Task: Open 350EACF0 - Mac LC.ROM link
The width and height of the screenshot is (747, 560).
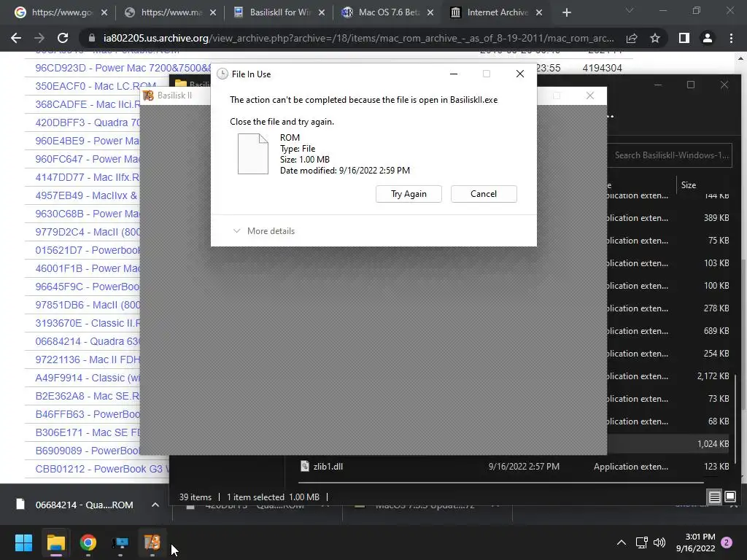Action: (96, 86)
